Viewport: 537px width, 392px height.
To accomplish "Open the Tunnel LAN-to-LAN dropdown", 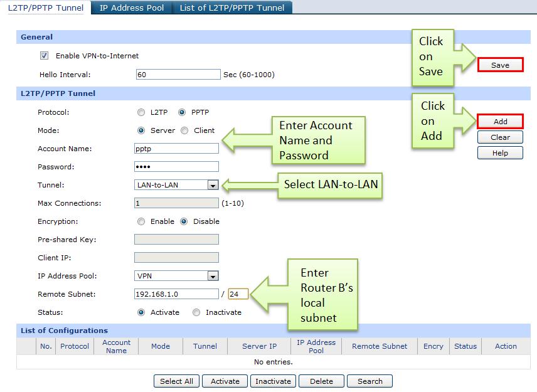I will click(x=213, y=185).
